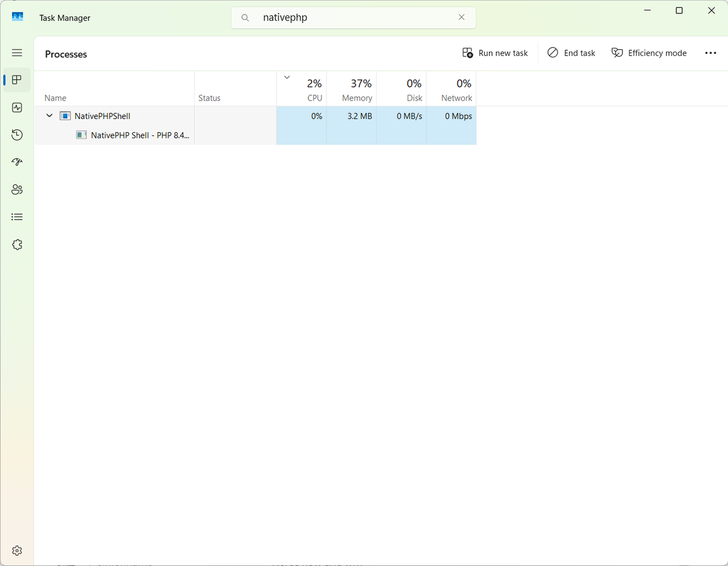Close the Task Manager window
Image resolution: width=728 pixels, height=566 pixels.
[x=712, y=11]
